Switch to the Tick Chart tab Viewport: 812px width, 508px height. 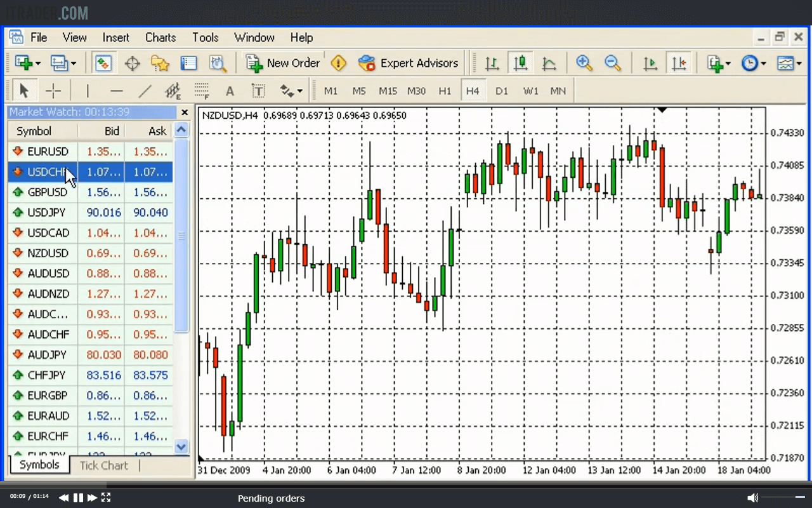coord(103,465)
